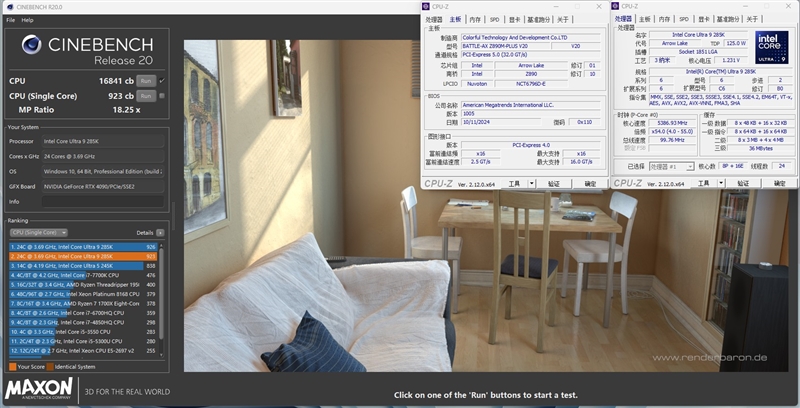The height and width of the screenshot is (408, 800).
Task: Open the File menu in Cinebench
Action: 9,20
